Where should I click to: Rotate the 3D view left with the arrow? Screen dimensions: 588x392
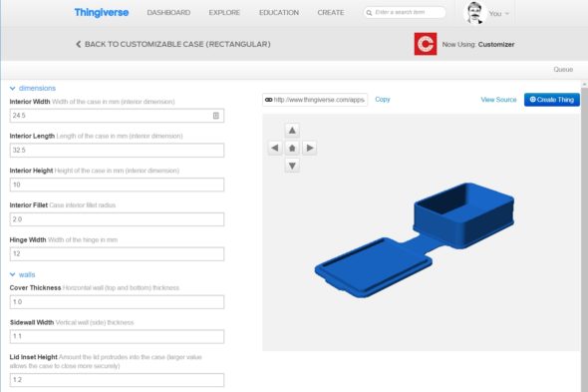275,148
